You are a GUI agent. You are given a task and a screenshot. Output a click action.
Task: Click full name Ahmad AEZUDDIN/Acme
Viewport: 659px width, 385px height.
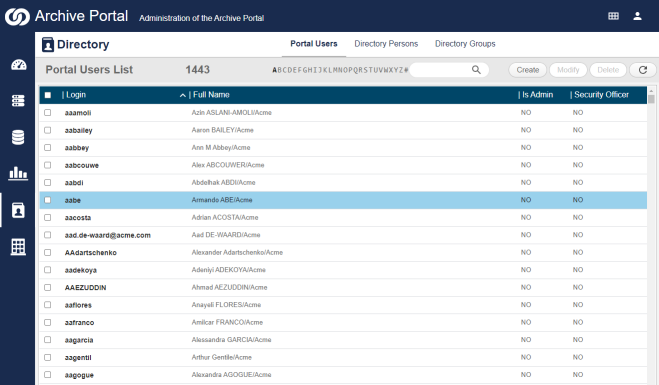coord(229,287)
